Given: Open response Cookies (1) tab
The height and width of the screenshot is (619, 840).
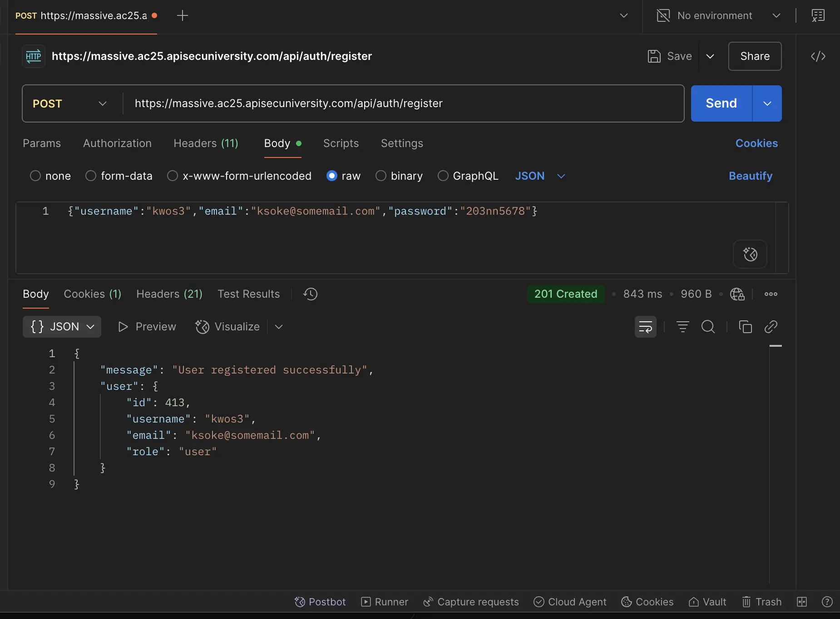Looking at the screenshot, I should pos(93,294).
